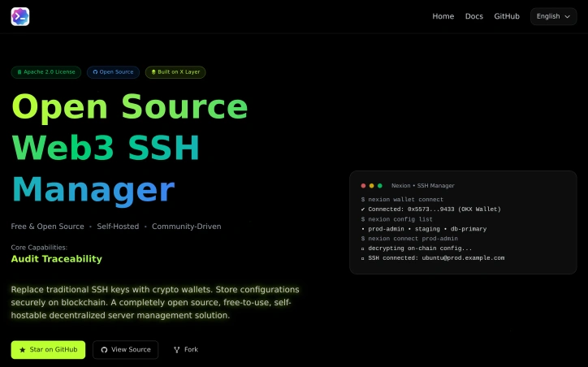Click the Star on GitHub button
Viewport: 588px width, 367px height.
tap(48, 350)
